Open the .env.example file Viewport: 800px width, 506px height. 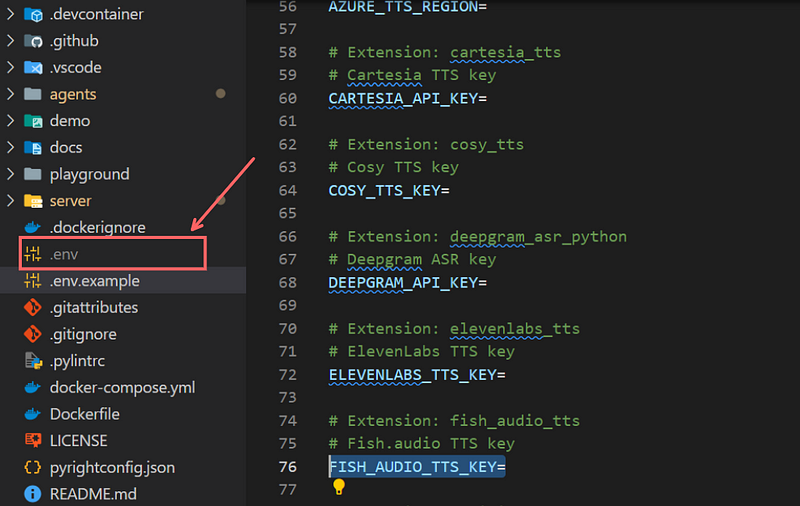pyautogui.click(x=94, y=281)
